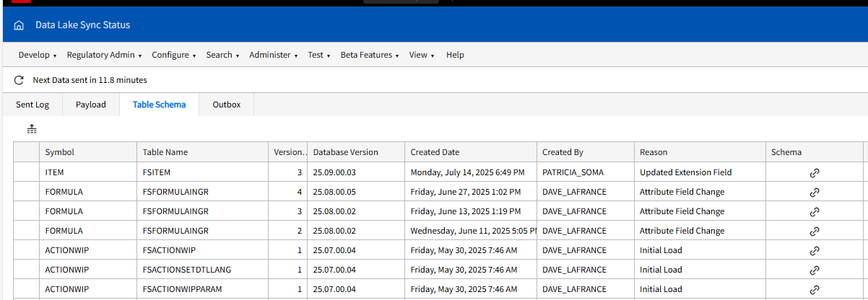This screenshot has height=300, width=868.
Task: Select the Table Schema tab
Action: pos(160,105)
